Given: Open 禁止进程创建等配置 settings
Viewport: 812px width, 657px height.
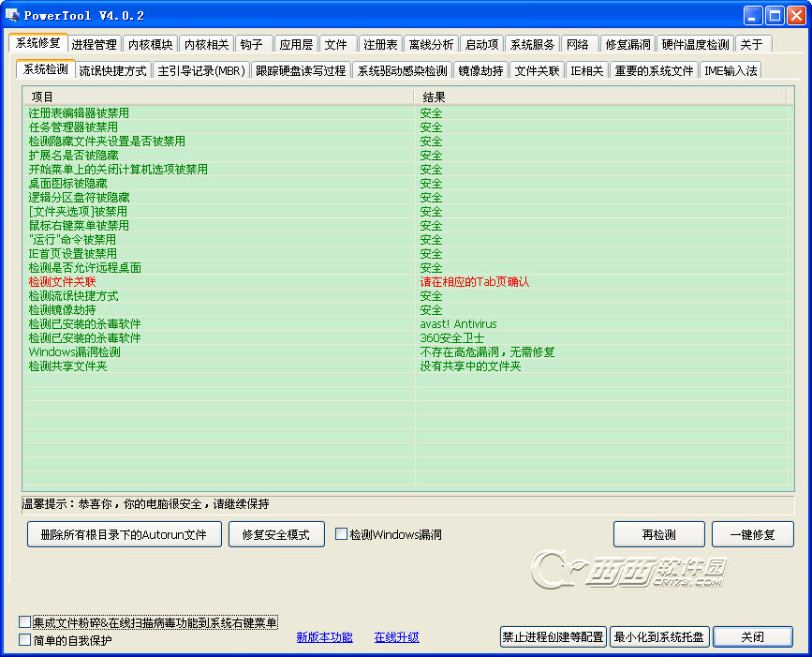Looking at the screenshot, I should point(554,636).
